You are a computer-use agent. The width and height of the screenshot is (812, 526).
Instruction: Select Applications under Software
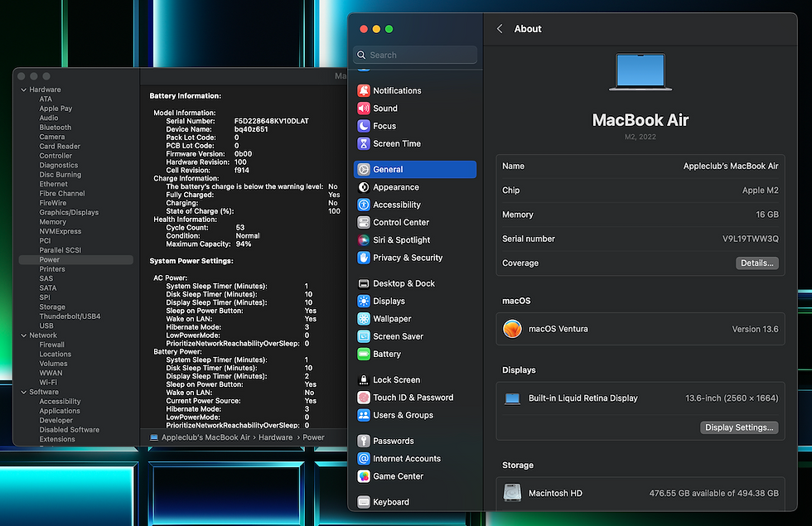click(x=60, y=411)
